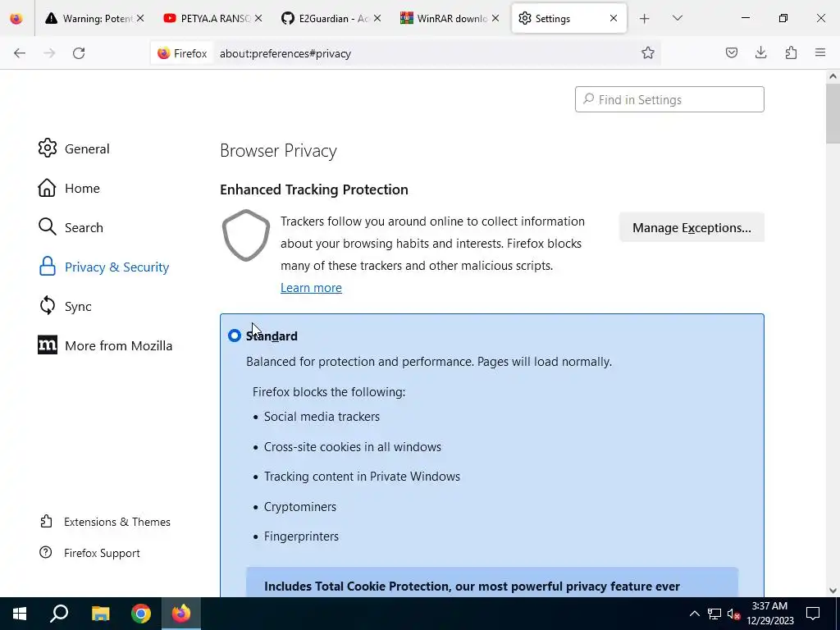The height and width of the screenshot is (630, 840).
Task: Click the Mozilla 'm' logo icon
Action: click(47, 345)
